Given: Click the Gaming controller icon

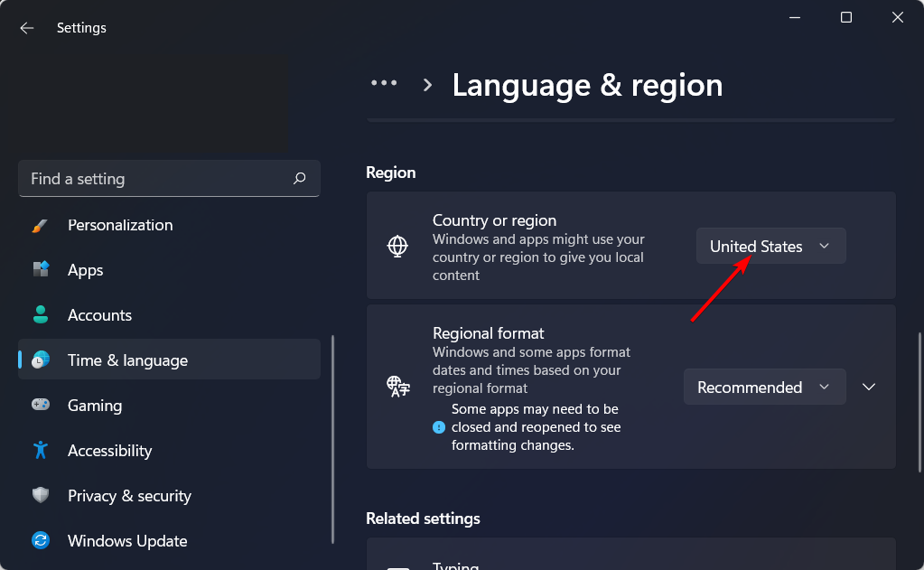Looking at the screenshot, I should [x=41, y=405].
